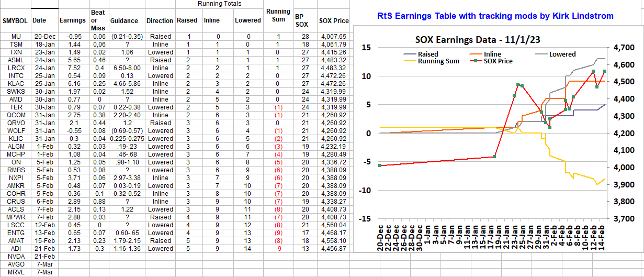This screenshot has width=644, height=277.
Task: Click the SOX Price column header
Action: 333,21
